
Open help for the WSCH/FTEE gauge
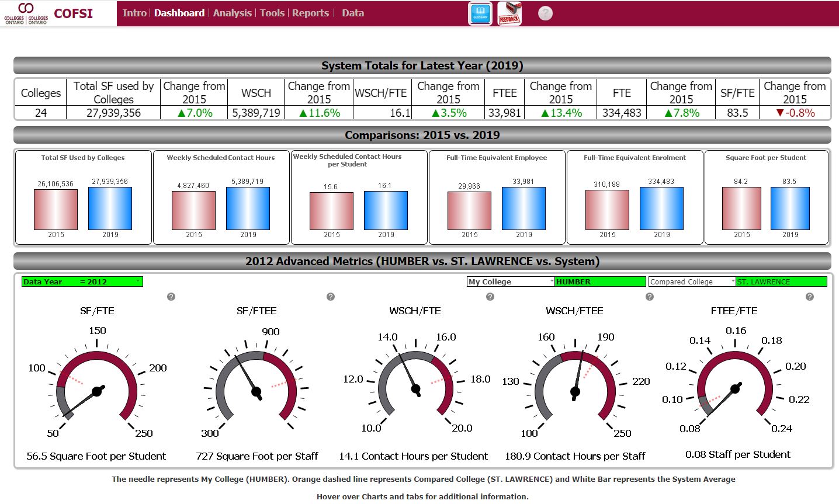point(650,297)
